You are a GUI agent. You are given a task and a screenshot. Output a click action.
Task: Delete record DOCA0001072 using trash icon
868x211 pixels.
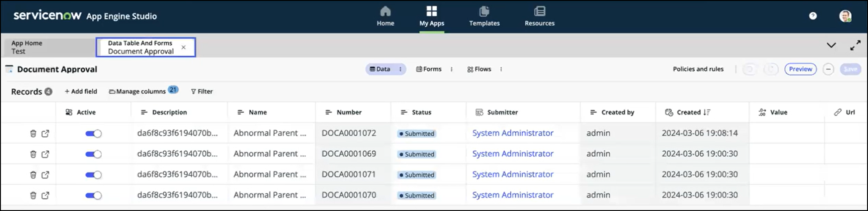(x=33, y=134)
